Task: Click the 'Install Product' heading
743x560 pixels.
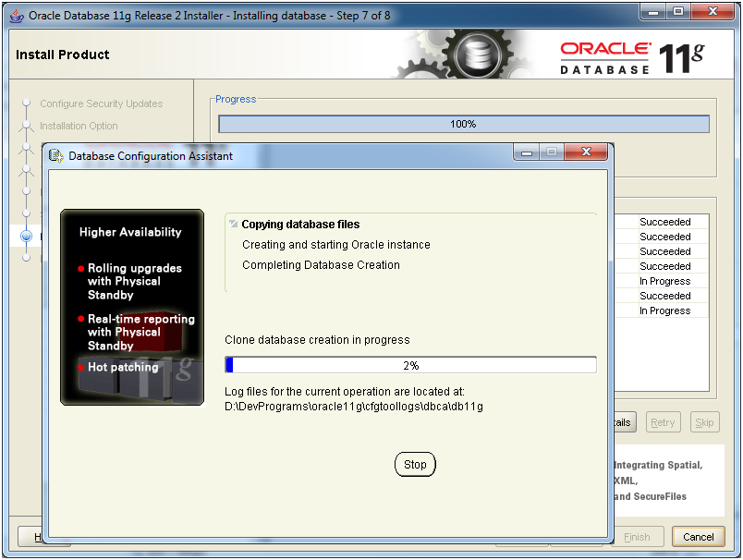Action: coord(62,55)
